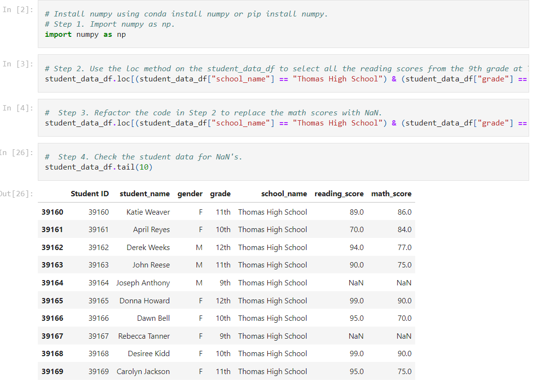Click the gender column header
Image resolution: width=534 pixels, height=392 pixels.
(190, 194)
